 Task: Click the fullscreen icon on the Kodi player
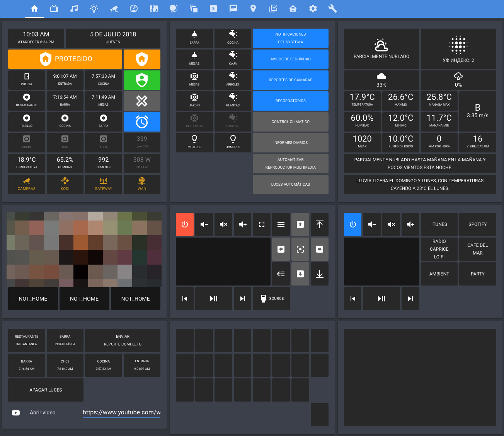pos(262,224)
